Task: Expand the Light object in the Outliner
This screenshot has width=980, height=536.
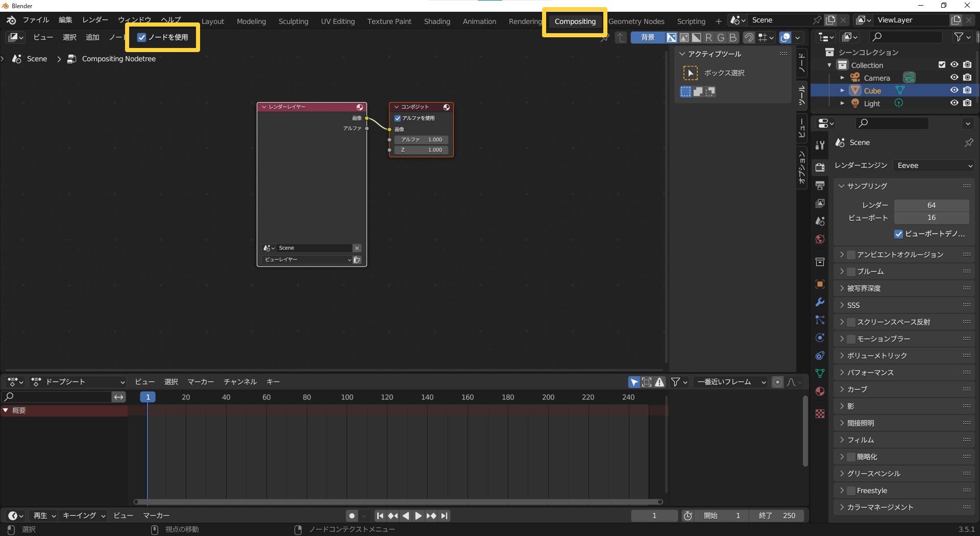Action: 843,103
